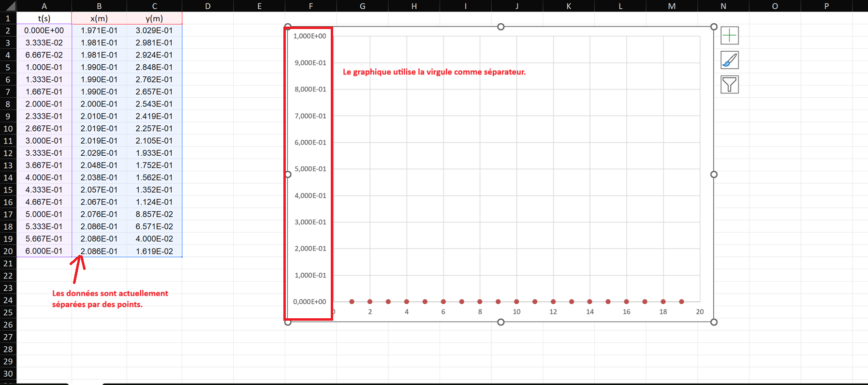Select cell containing 6.667E-02
This screenshot has height=385, width=868.
(44, 55)
